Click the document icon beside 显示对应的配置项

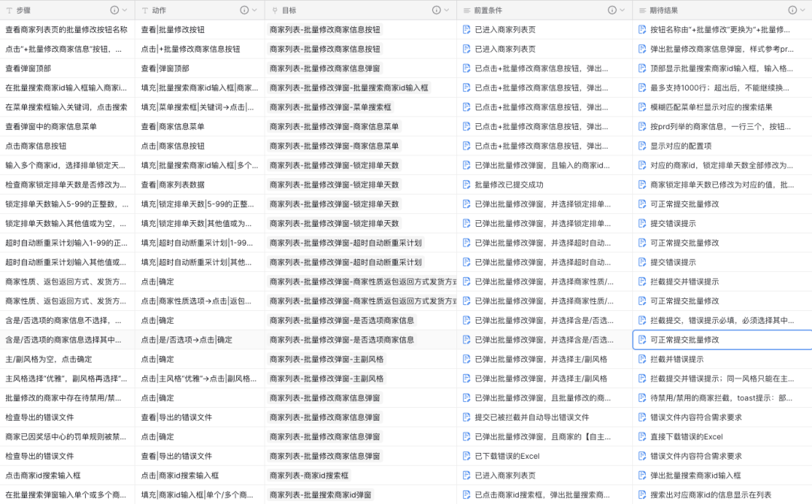(642, 146)
